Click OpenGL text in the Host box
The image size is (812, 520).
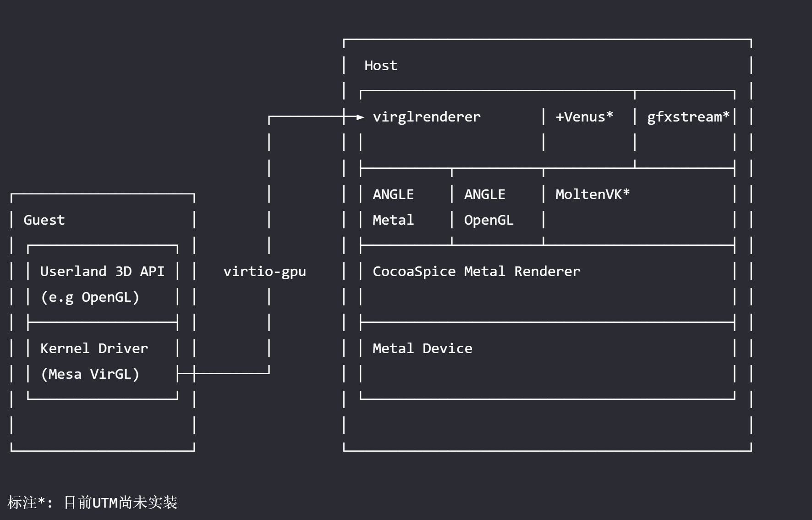pyautogui.click(x=488, y=220)
